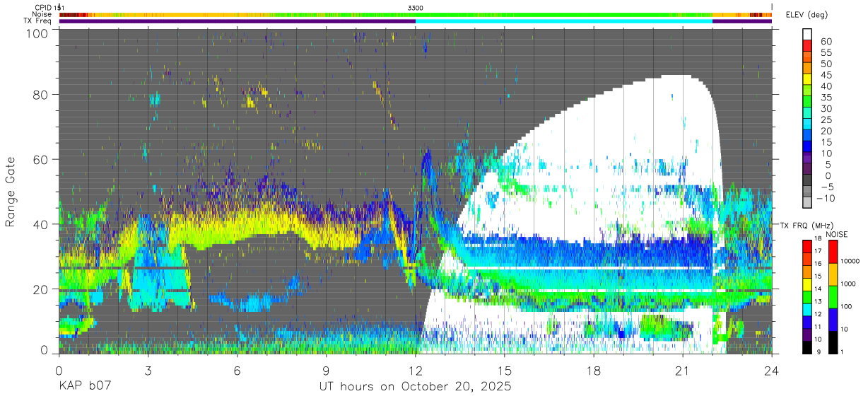Pick the white top swatch in ELEV colorbar
The width and height of the screenshot is (868, 401).
pyautogui.click(x=807, y=35)
